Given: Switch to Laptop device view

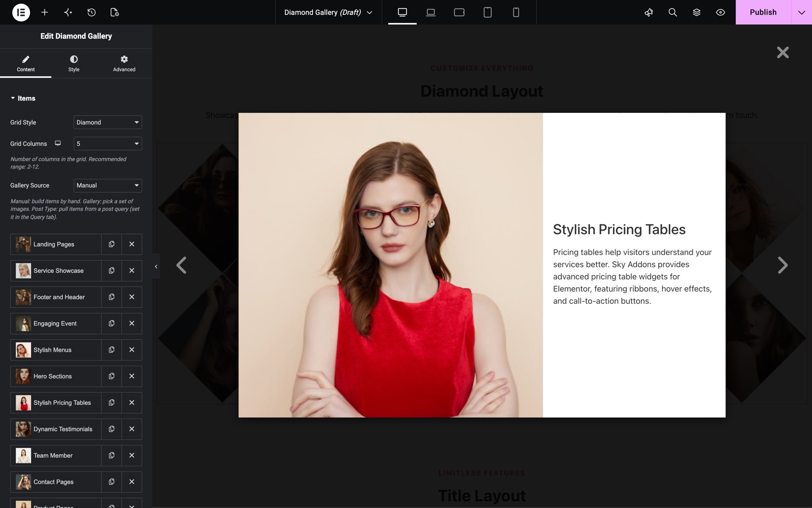Looking at the screenshot, I should click(x=431, y=12).
